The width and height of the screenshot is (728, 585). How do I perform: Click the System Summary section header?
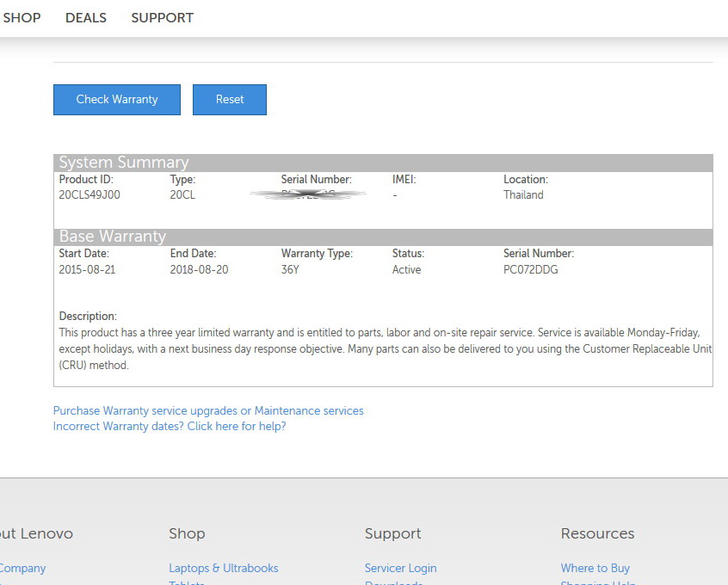[124, 163]
